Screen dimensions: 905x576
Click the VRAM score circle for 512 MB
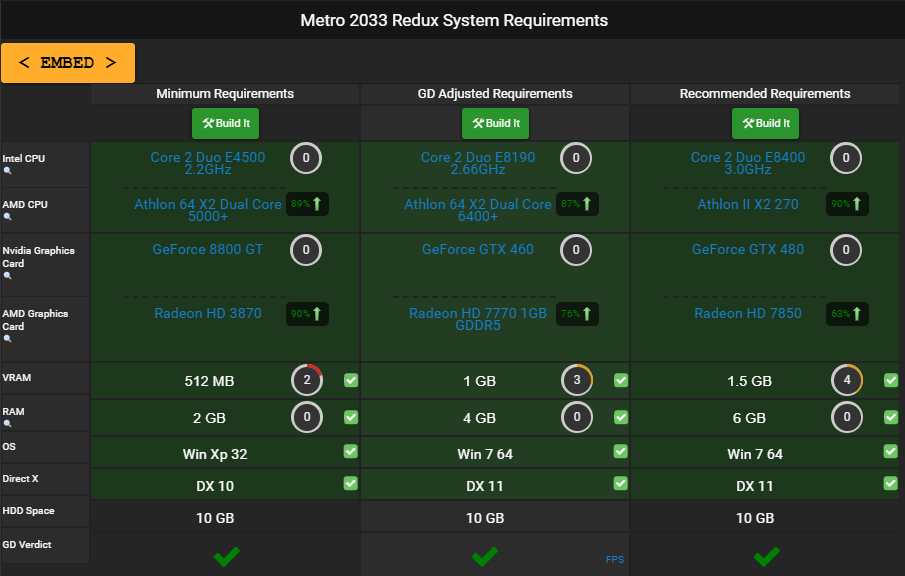[307, 380]
